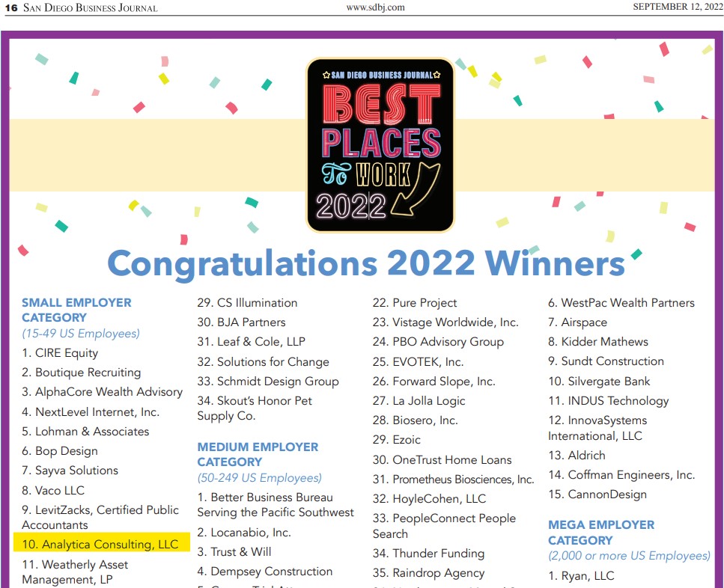Click the (15-49 US Employees) subtitle
This screenshot has width=724, height=588.
81,334
